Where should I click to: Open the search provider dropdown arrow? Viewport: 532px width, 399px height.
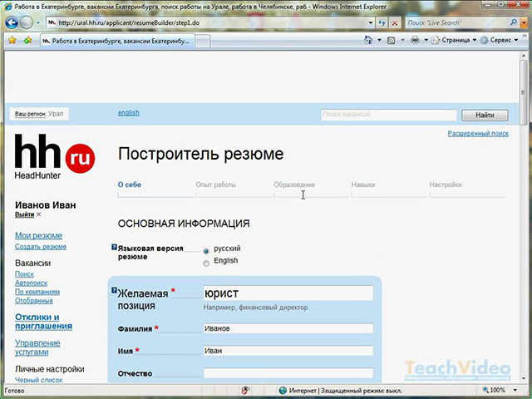(x=524, y=23)
